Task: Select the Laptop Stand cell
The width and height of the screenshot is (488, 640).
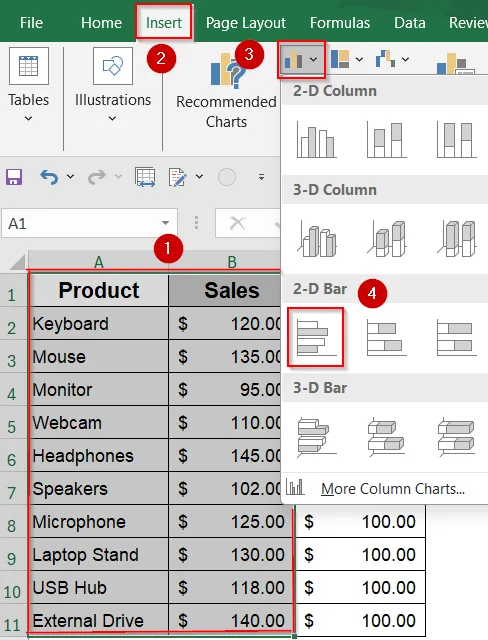Action: [x=99, y=555]
